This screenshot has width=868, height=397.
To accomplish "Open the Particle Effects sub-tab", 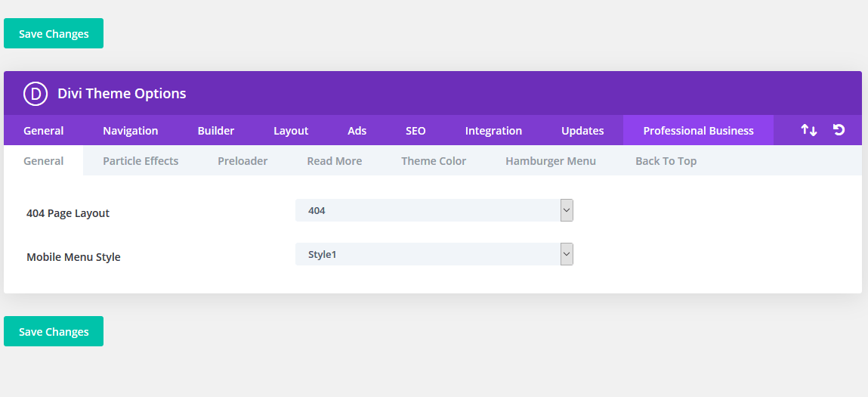I will click(141, 161).
